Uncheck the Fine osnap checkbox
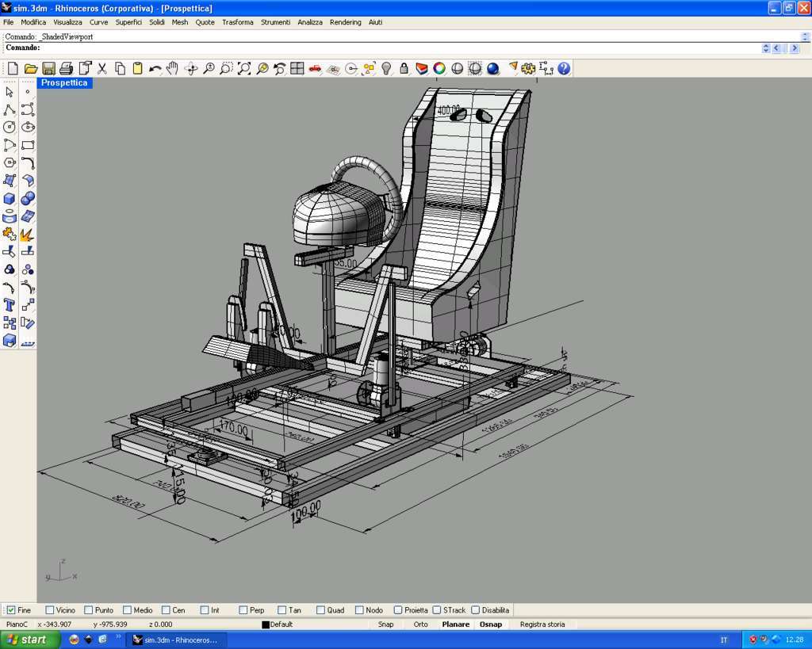 (x=11, y=610)
